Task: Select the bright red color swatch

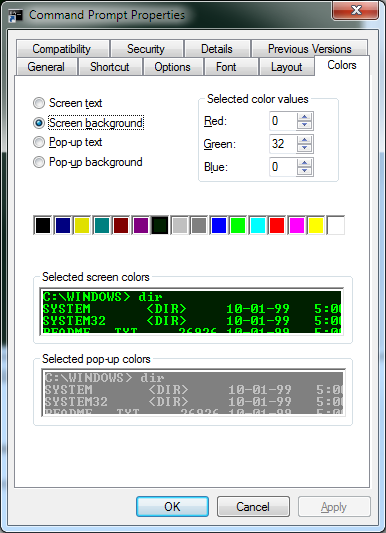Action: [x=277, y=225]
